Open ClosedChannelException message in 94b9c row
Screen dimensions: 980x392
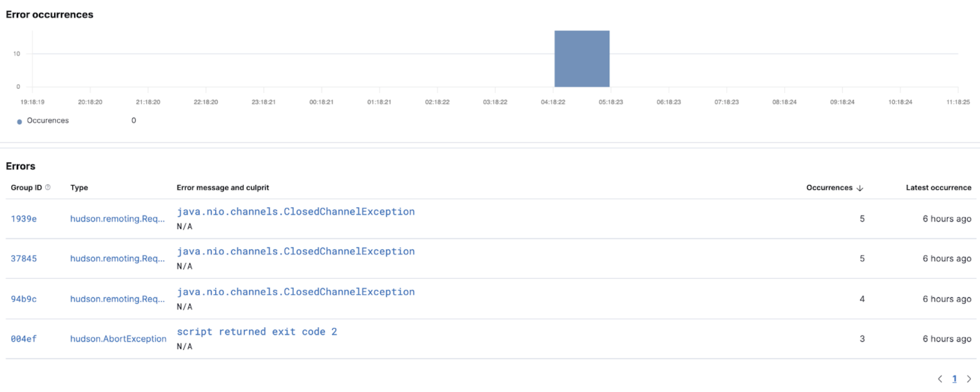tap(295, 292)
